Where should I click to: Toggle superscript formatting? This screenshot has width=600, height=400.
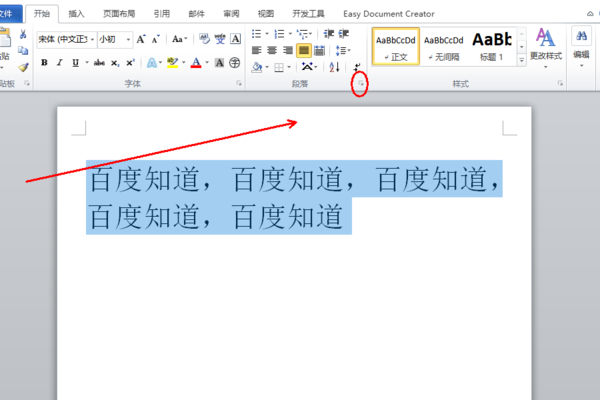(x=130, y=63)
